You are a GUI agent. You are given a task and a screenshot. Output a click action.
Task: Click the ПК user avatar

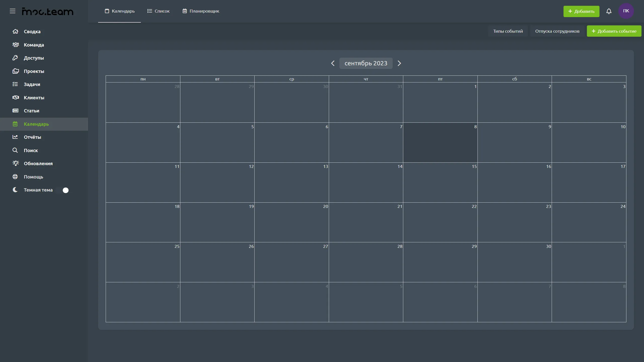click(626, 11)
